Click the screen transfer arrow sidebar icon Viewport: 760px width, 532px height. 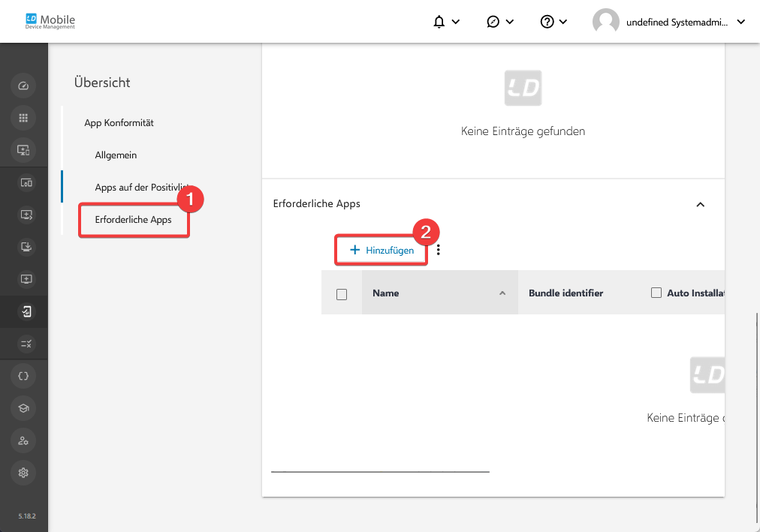coord(26,215)
